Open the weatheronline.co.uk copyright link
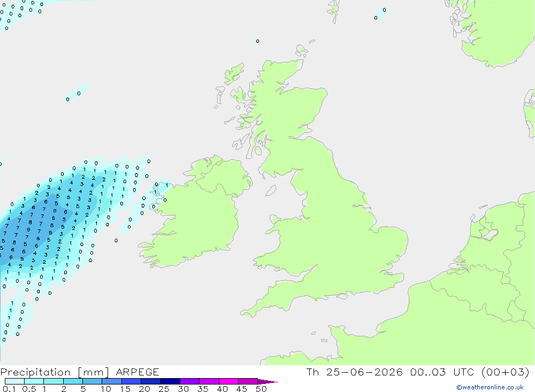 pos(490,387)
